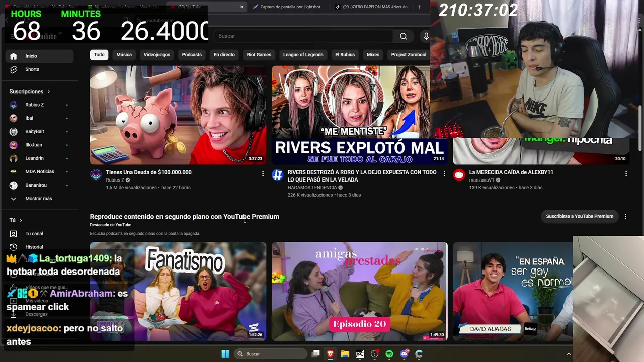Open HAGAMOS TENDENCIA channel name link

click(x=312, y=188)
